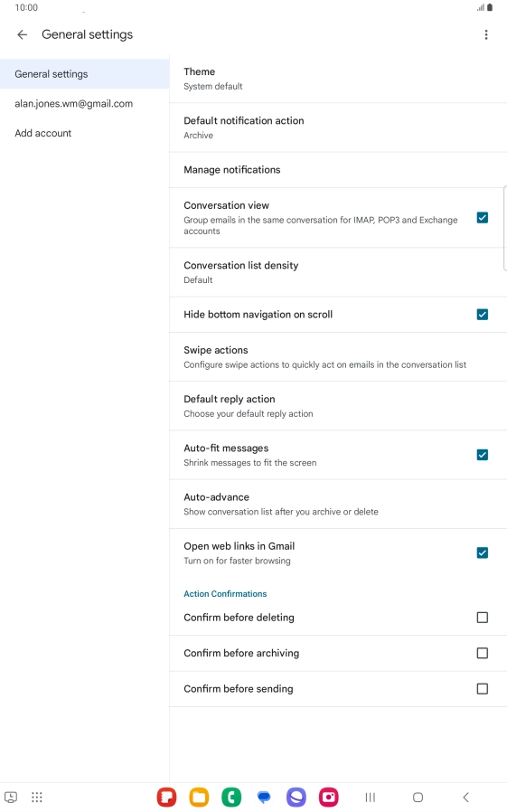
Task: Open the green Phone app in taskbar
Action: (231, 797)
